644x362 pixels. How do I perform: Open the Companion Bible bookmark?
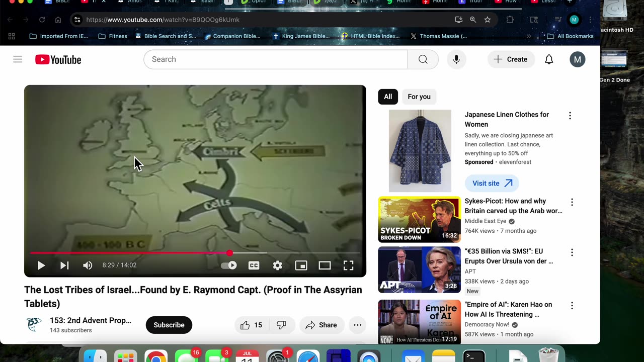pos(232,36)
